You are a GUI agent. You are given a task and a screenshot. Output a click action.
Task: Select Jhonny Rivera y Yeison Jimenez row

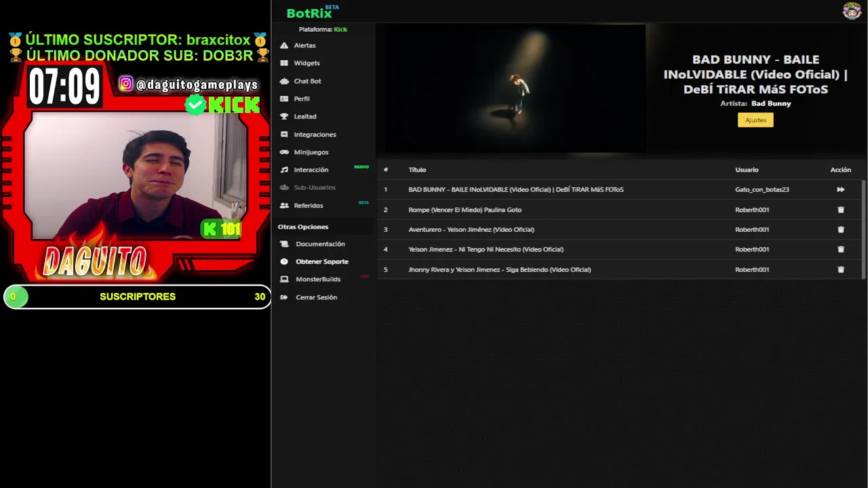(500, 270)
